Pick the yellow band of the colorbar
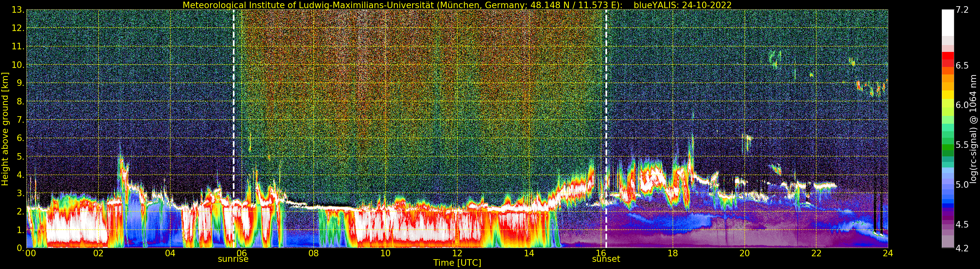This screenshot has height=269, width=980. tap(947, 94)
